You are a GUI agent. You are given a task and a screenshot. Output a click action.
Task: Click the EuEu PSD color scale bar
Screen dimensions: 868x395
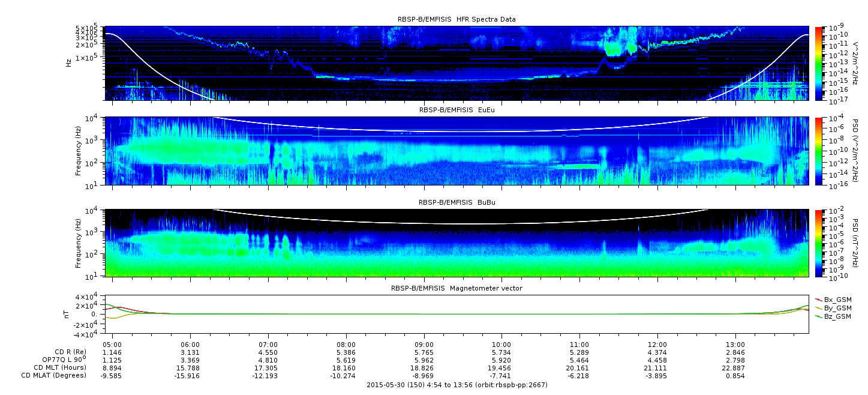tap(819, 151)
